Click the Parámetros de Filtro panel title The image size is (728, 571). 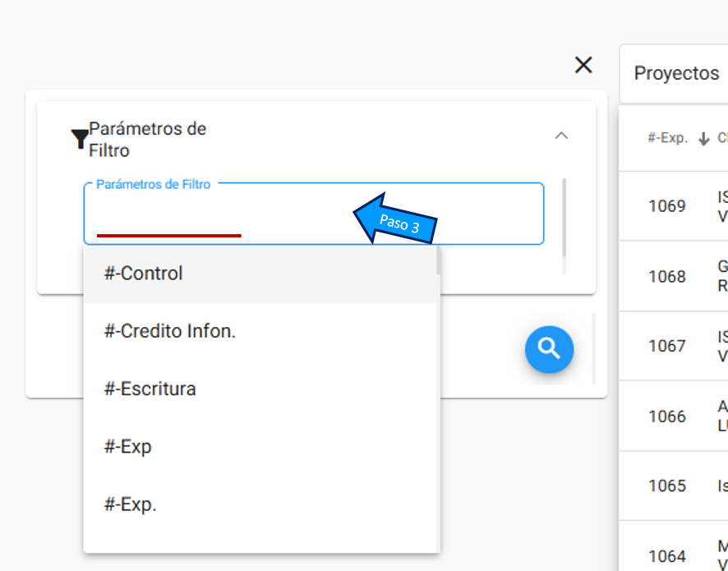coord(147,140)
